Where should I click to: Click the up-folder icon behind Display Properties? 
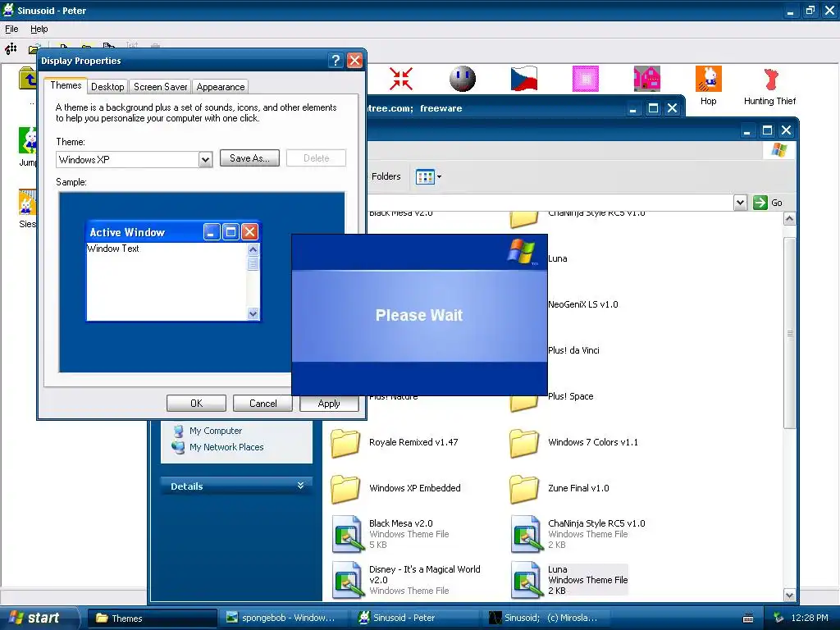(27, 79)
